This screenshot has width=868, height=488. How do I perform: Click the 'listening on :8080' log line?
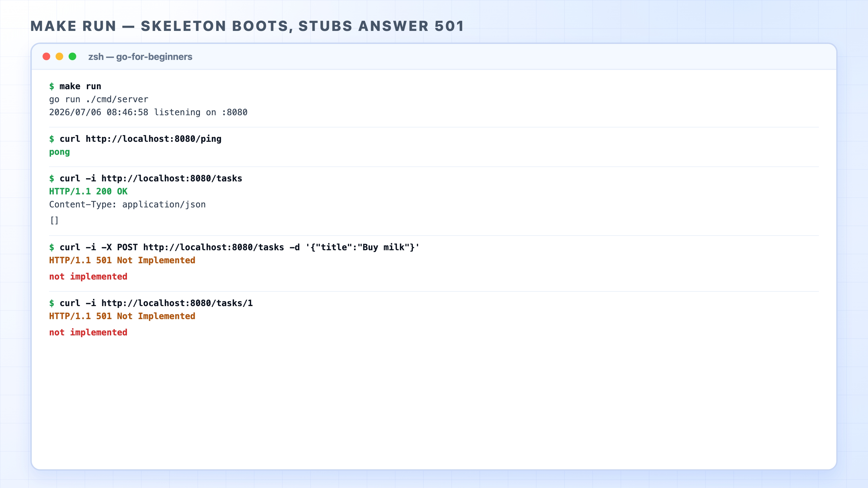click(x=148, y=112)
